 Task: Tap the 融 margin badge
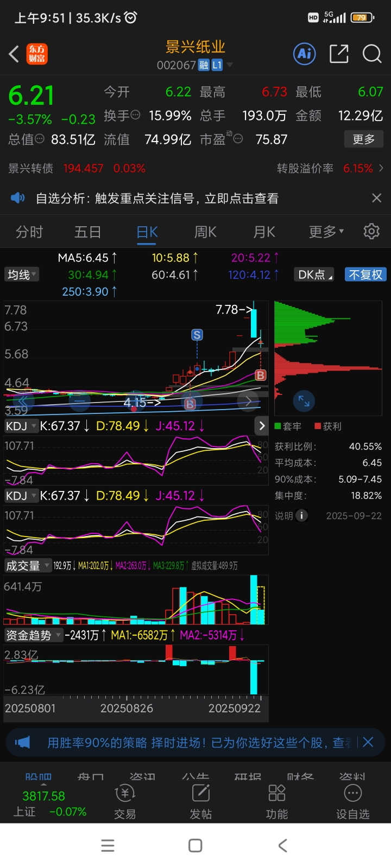pos(204,65)
